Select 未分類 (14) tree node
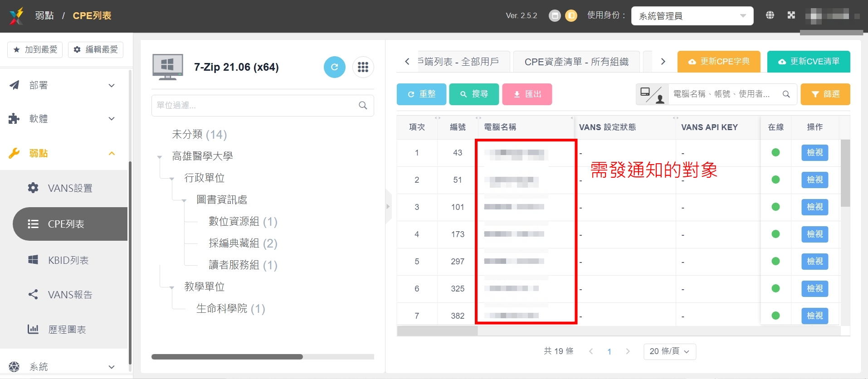 (200, 134)
